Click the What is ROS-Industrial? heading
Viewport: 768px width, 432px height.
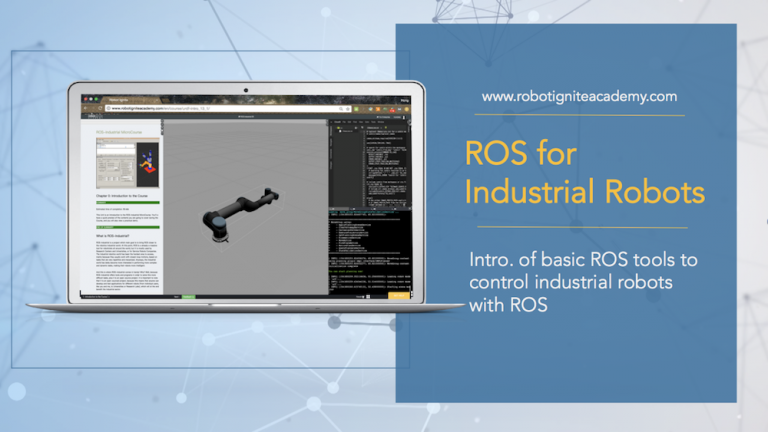pos(113,236)
